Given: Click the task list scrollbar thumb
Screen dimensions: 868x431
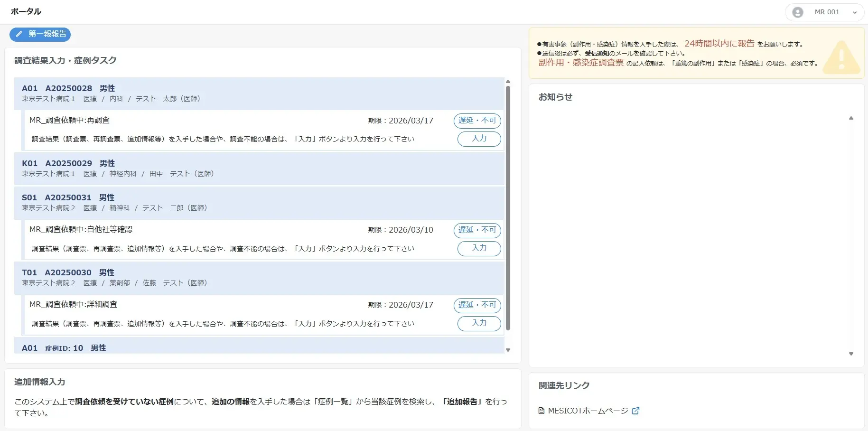Looking at the screenshot, I should tap(508, 208).
